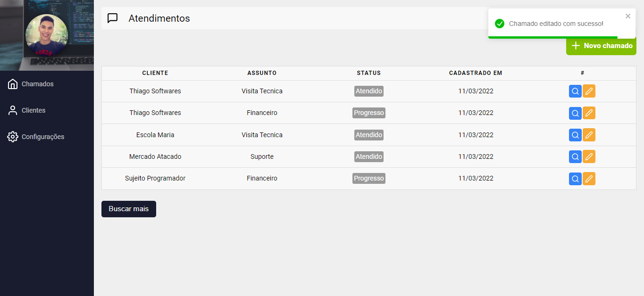Edit the Escola Maria ticket
This screenshot has height=296, width=644.
pyautogui.click(x=589, y=135)
